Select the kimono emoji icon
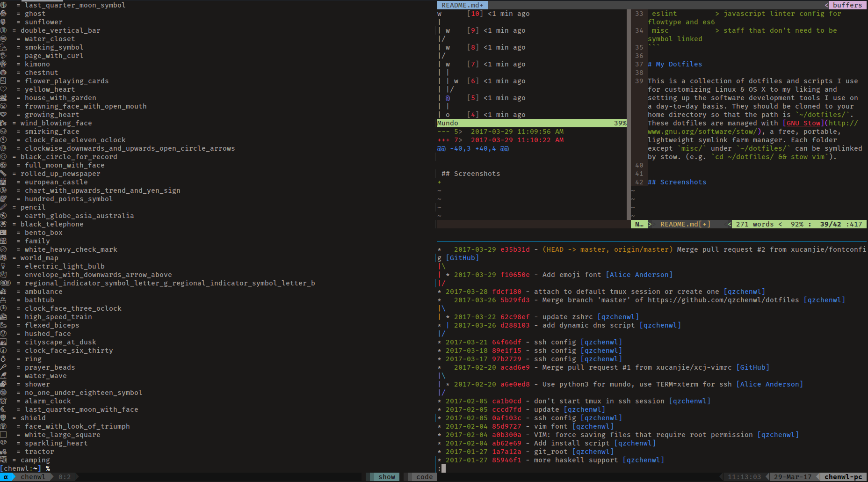868x482 pixels. [x=3, y=64]
